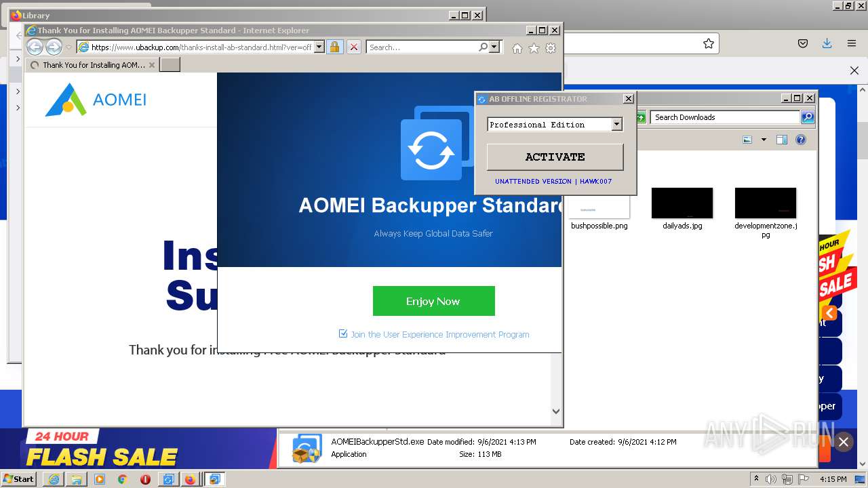This screenshot has height=488, width=868.
Task: Click UNATTENDED VERSION | HAWK007 link
Action: (553, 182)
